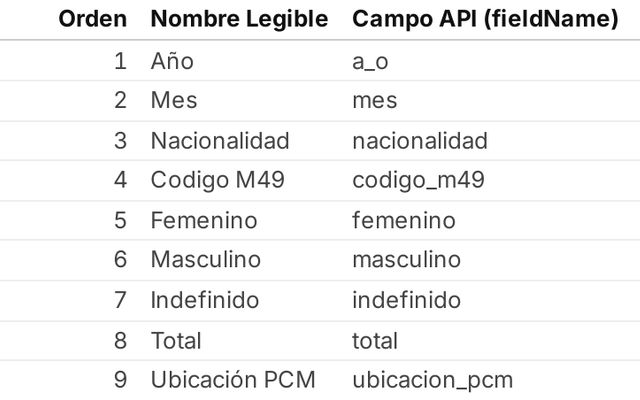Click the Nacionalidad name cell
Screen dimensions: 640x400
(x=219, y=141)
